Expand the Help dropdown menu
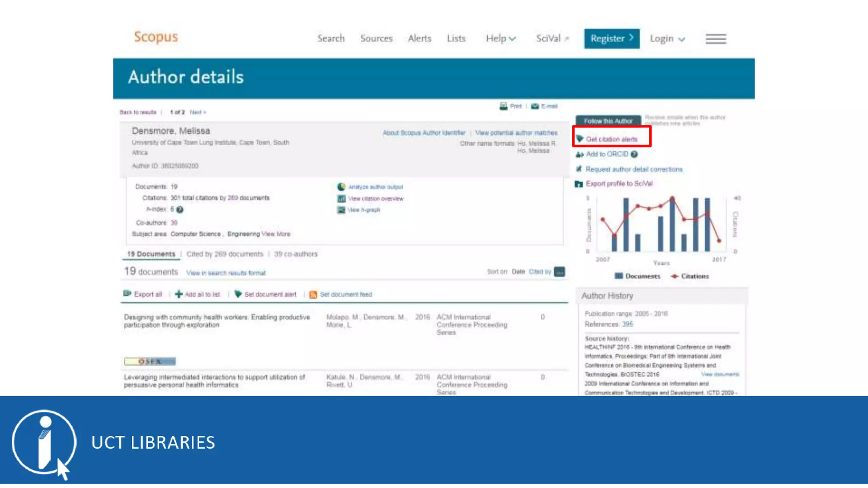The width and height of the screenshot is (868, 488). coord(501,39)
